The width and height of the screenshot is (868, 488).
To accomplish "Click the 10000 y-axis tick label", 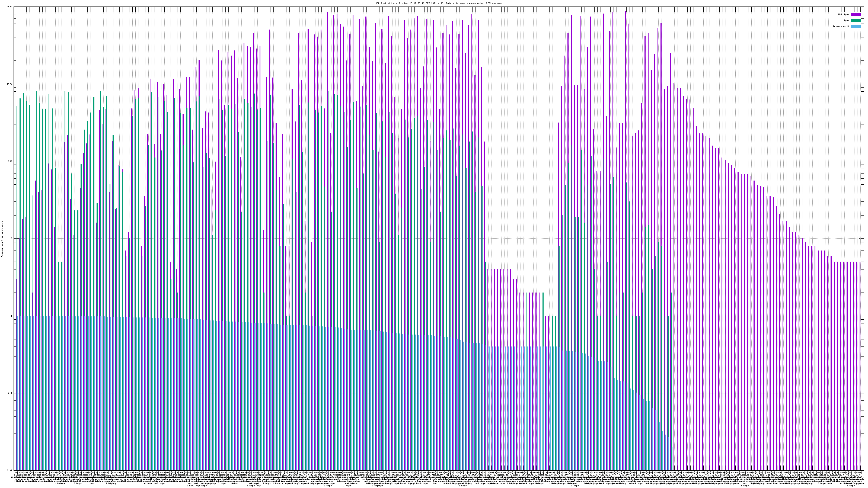I will pyautogui.click(x=9, y=7).
